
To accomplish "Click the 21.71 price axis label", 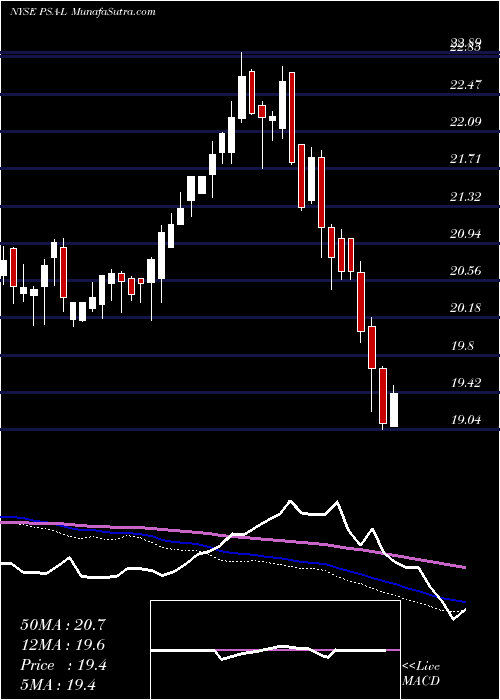I will (x=466, y=159).
